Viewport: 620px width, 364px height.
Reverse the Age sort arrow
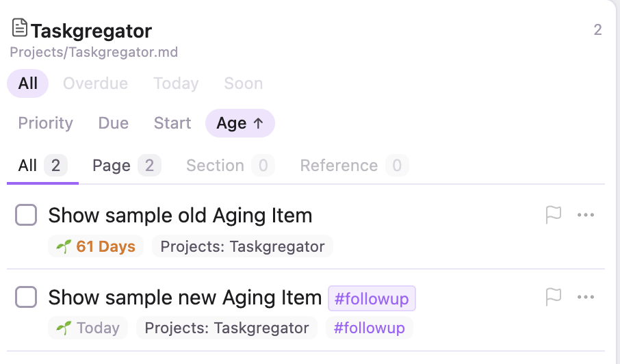[258, 123]
